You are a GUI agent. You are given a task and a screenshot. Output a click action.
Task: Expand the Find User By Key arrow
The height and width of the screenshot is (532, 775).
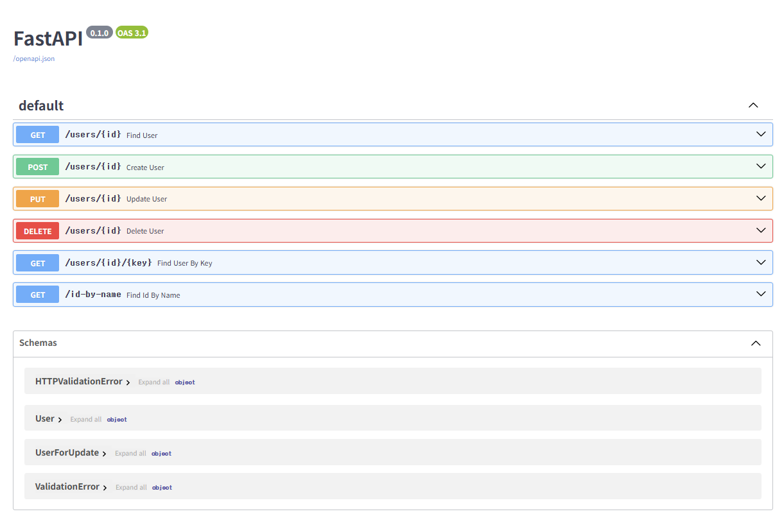coord(761,262)
